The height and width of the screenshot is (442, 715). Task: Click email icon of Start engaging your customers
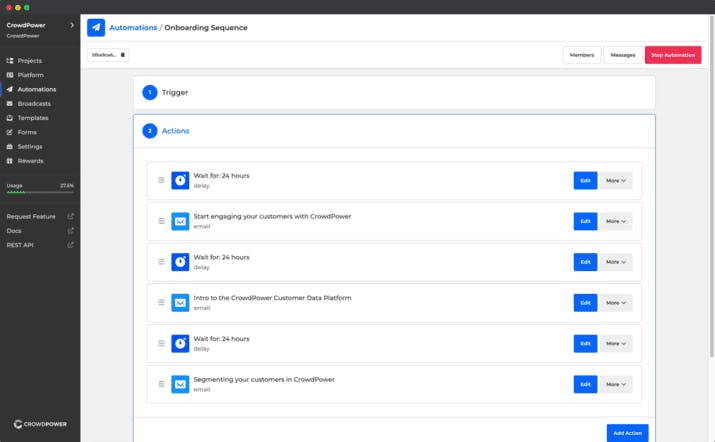click(180, 221)
